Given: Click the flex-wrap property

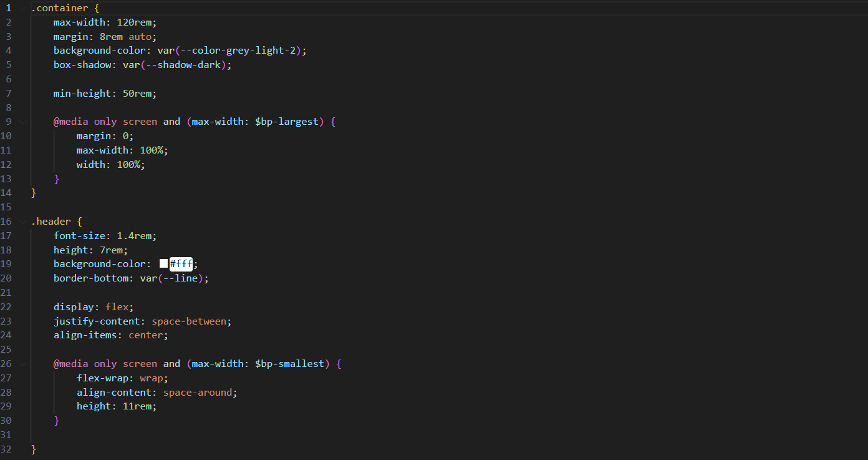Looking at the screenshot, I should click(x=102, y=378).
